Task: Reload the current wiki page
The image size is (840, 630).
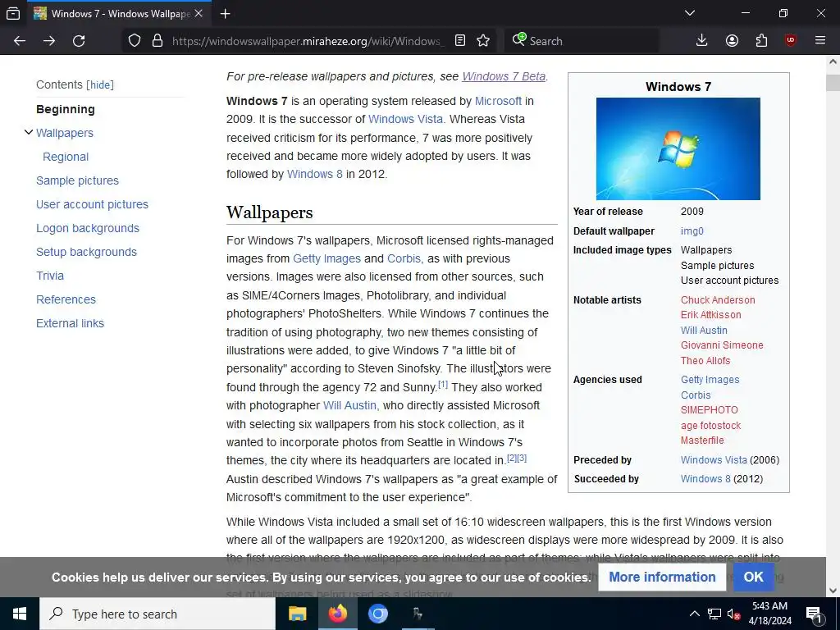Action: 79,41
